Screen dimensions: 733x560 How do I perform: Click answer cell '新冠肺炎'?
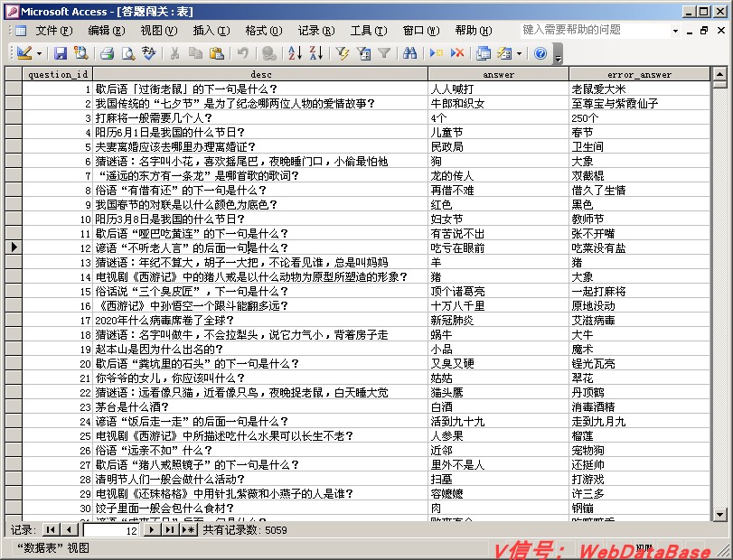(x=498, y=320)
